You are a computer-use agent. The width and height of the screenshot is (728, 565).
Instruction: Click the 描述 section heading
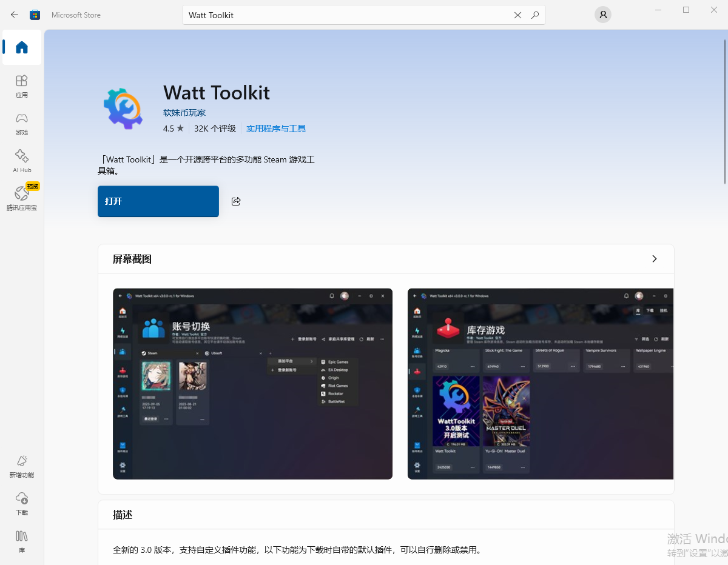[x=123, y=515]
